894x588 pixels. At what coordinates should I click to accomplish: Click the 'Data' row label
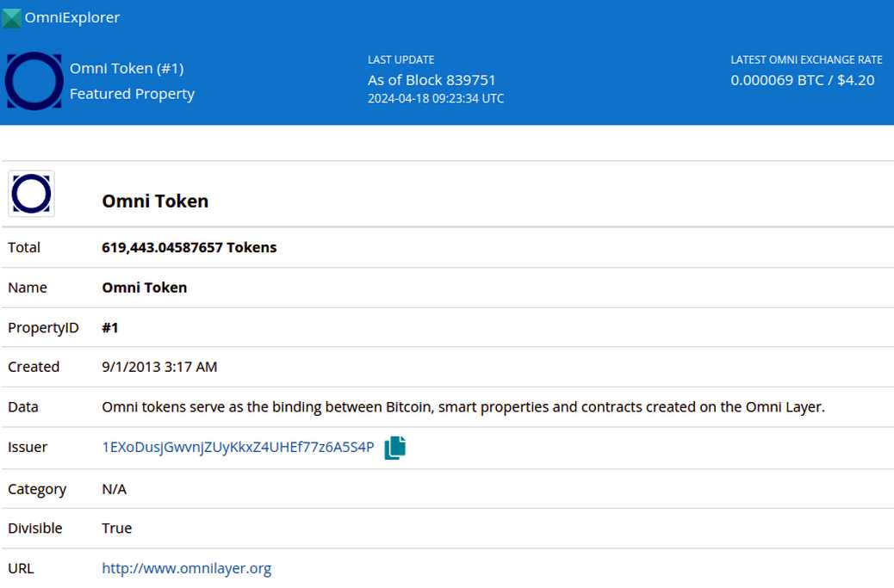[x=22, y=407]
